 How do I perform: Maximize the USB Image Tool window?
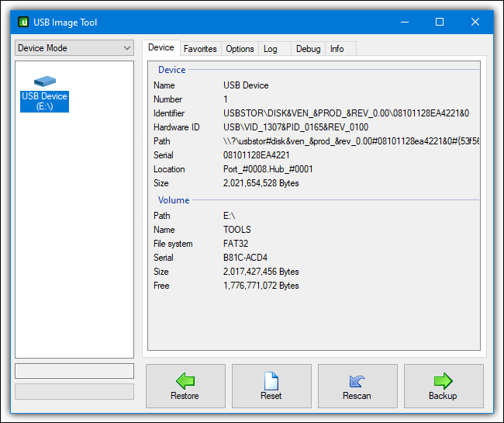point(440,23)
